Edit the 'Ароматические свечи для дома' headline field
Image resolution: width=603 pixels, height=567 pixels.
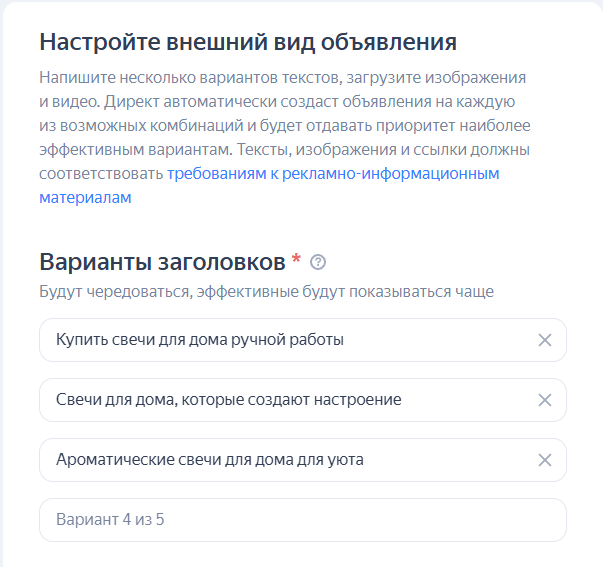(x=280, y=460)
